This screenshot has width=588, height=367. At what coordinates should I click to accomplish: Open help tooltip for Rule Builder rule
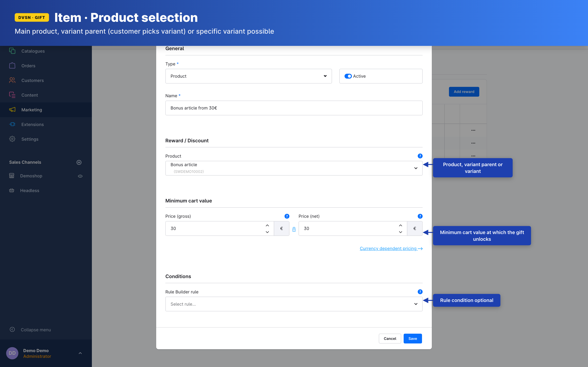(x=420, y=292)
